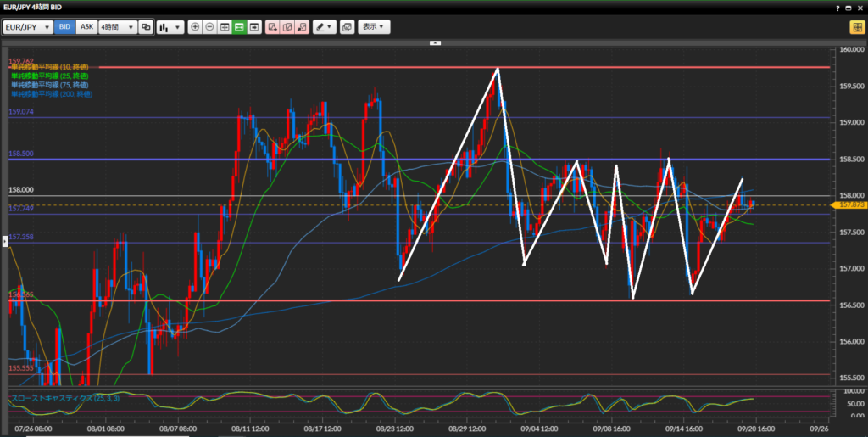Open the pencil drawing tools menu

coord(325,27)
